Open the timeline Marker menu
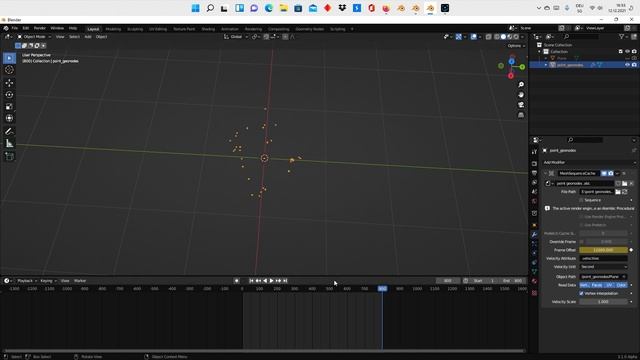Viewport: 640px width, 360px height. 80,281
